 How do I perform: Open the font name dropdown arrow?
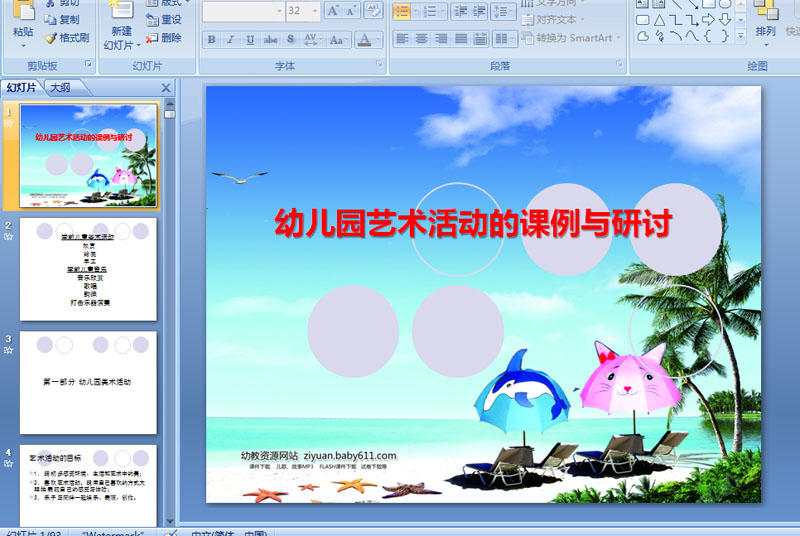[280, 11]
